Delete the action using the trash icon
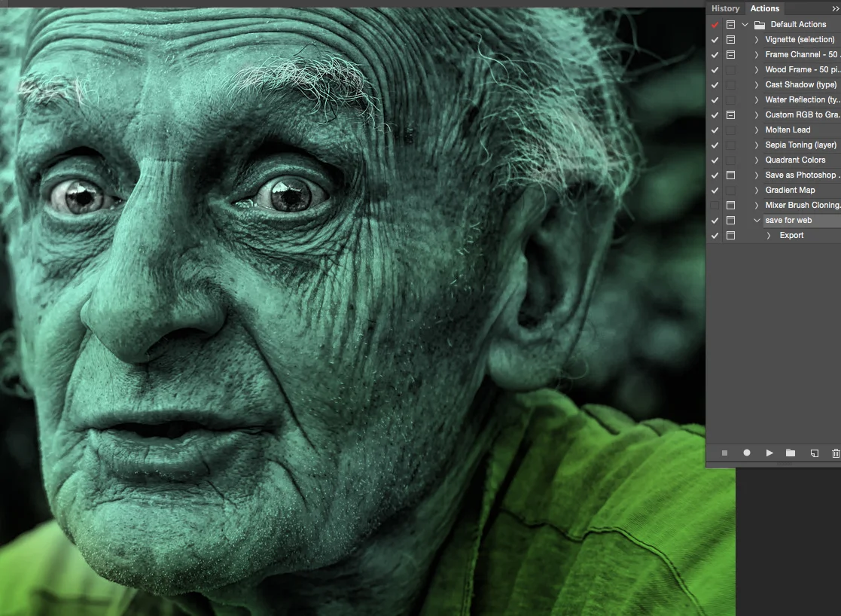The width and height of the screenshot is (841, 616). (836, 453)
